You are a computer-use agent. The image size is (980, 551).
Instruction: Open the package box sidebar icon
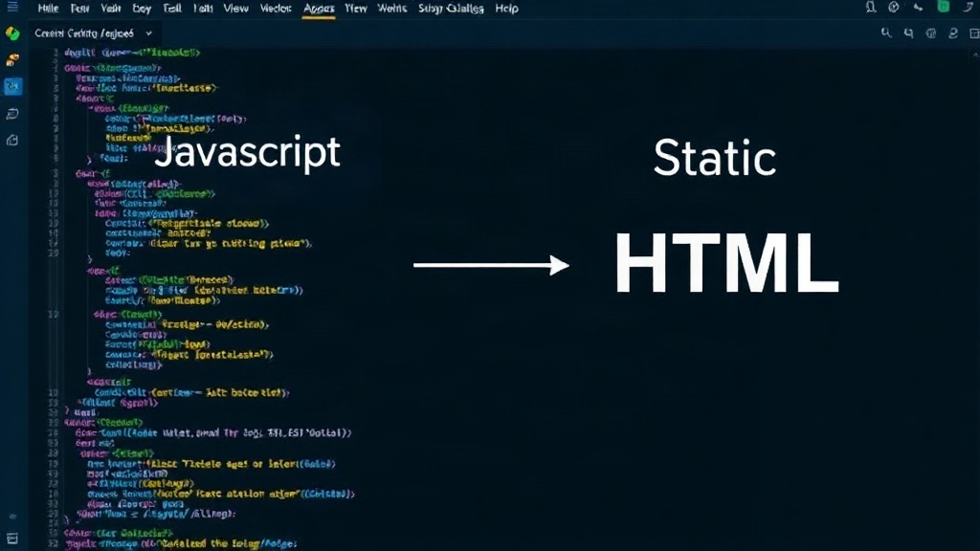point(12,141)
